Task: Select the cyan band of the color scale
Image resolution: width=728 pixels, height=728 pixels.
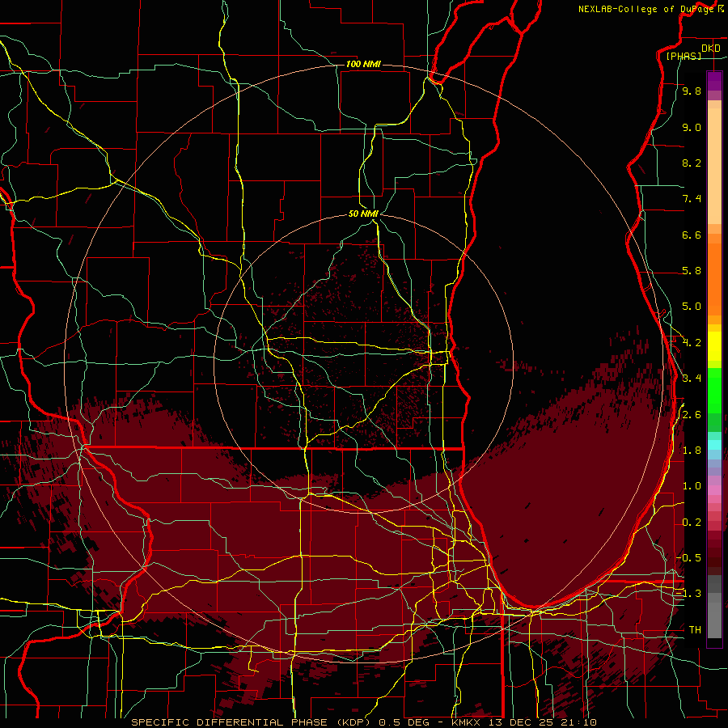Action: coord(714,444)
